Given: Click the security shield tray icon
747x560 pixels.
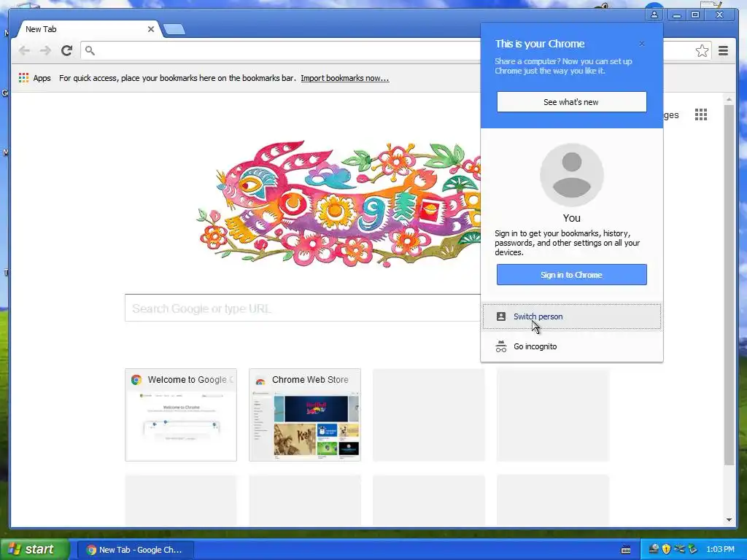Looking at the screenshot, I should coord(666,549).
